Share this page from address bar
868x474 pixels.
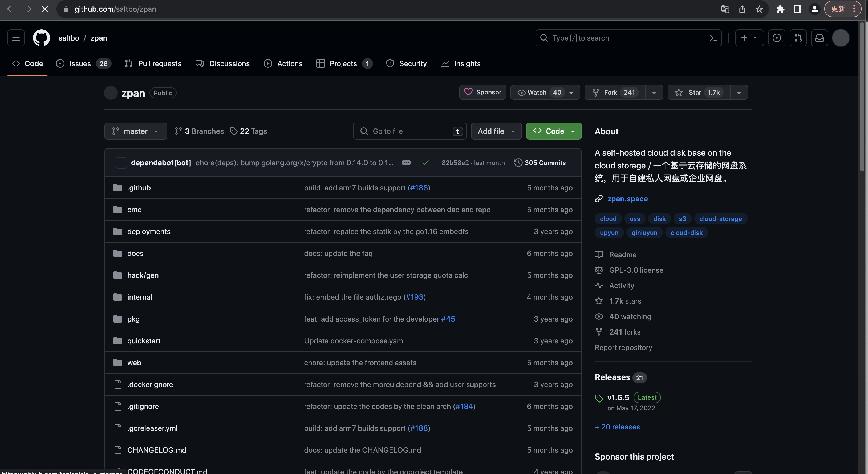(742, 9)
